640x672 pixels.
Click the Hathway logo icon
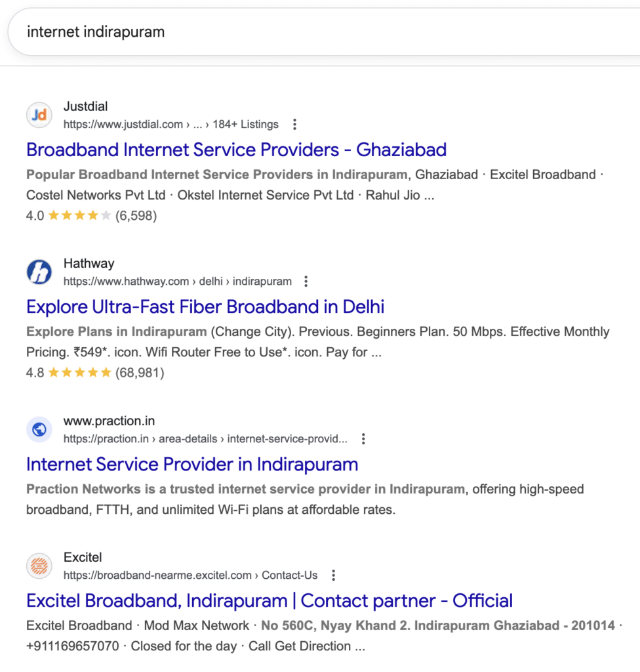(39, 272)
